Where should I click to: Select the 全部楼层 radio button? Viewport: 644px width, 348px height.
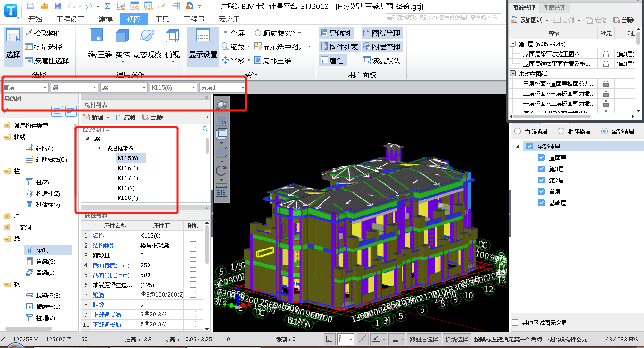[x=604, y=132]
